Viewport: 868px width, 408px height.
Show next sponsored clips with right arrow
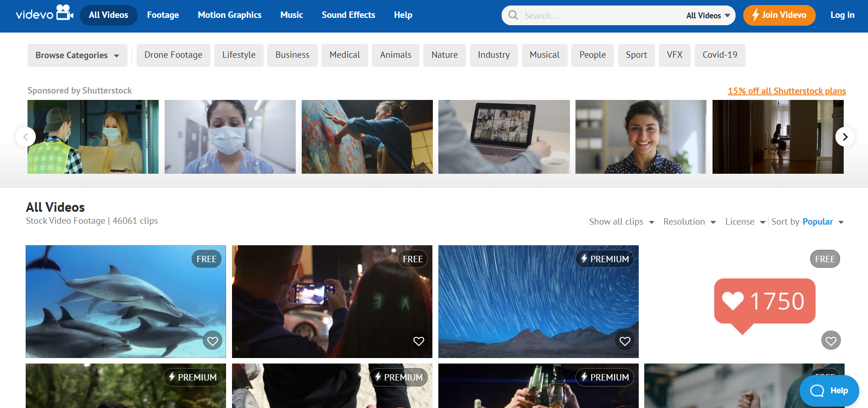tap(845, 137)
